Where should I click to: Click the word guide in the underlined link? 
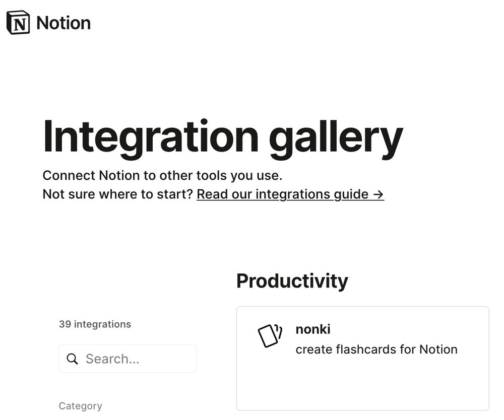pos(351,194)
